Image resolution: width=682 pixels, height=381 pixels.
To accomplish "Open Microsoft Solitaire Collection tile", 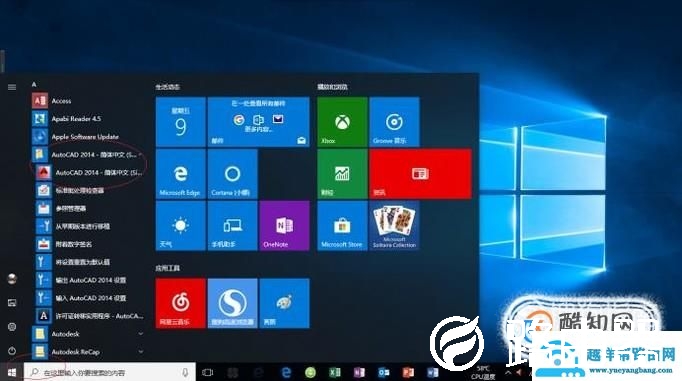I will click(x=394, y=226).
